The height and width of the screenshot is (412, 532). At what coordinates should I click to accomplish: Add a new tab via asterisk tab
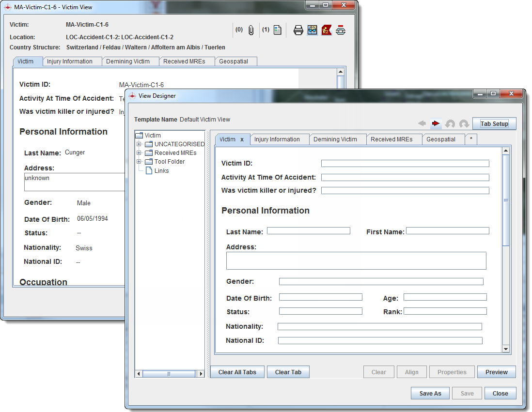click(x=471, y=139)
